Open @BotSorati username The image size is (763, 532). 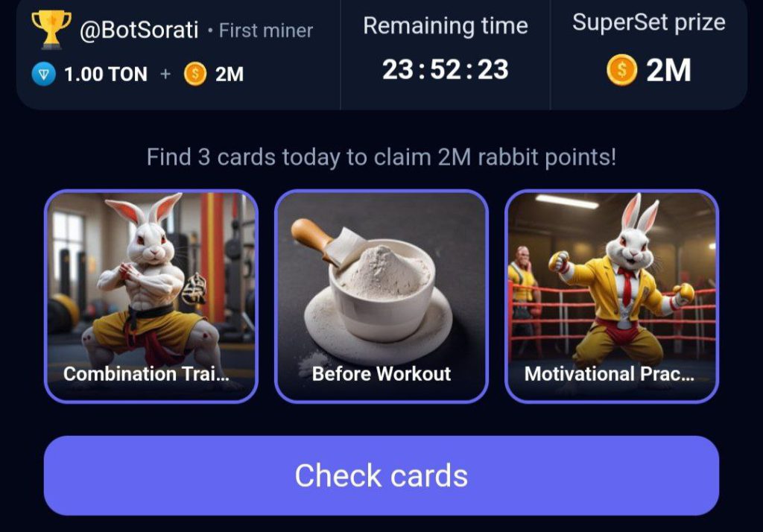(139, 31)
